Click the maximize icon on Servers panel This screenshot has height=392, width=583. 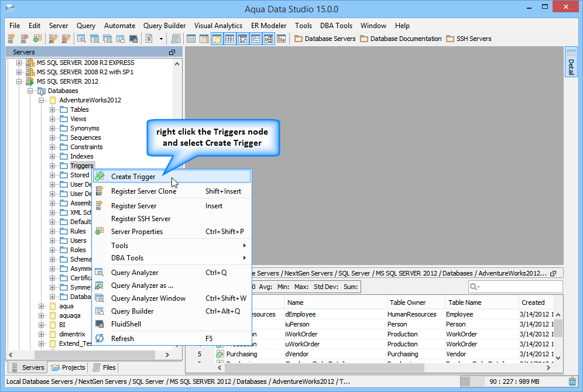click(x=172, y=53)
